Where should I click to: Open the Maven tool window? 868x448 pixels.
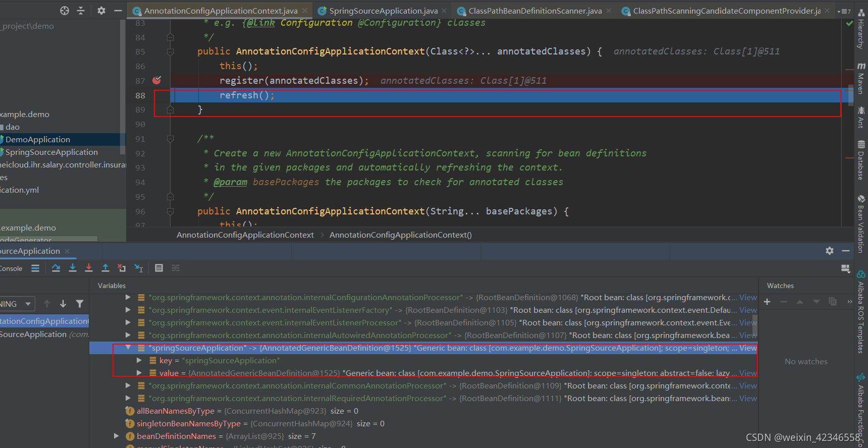(x=861, y=79)
